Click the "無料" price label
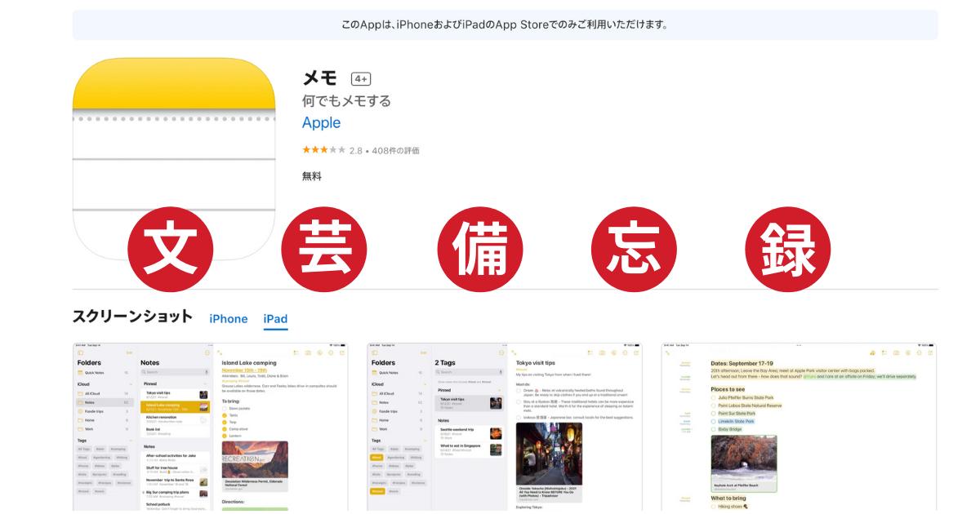The height and width of the screenshot is (514, 980). (312, 176)
